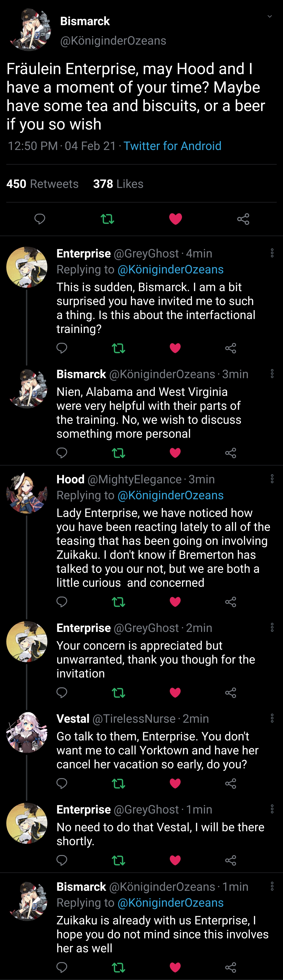Retweet Bismarck's 'Nien, Alabama' reply
The width and height of the screenshot is (283, 980).
point(118,453)
